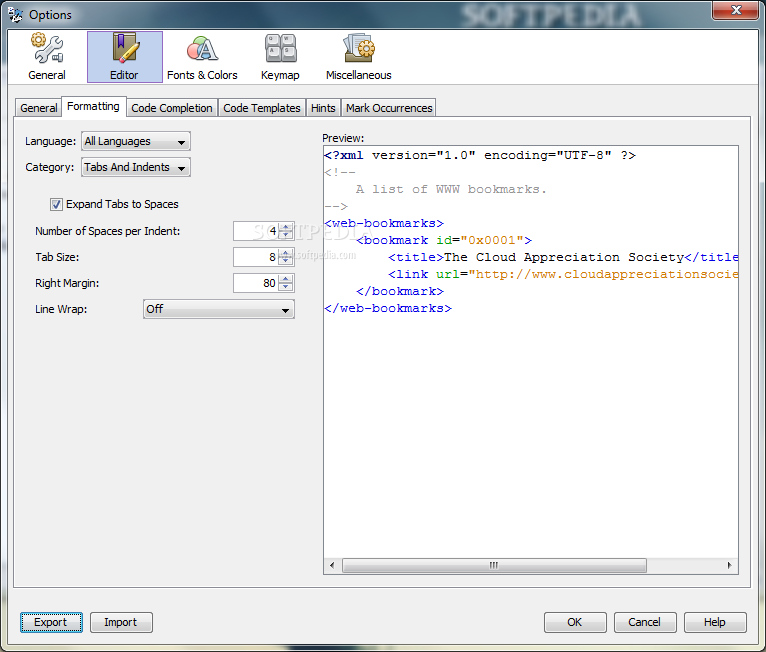Click the bookmark id="0x0001" line
The width and height of the screenshot is (766, 652).
point(444,240)
